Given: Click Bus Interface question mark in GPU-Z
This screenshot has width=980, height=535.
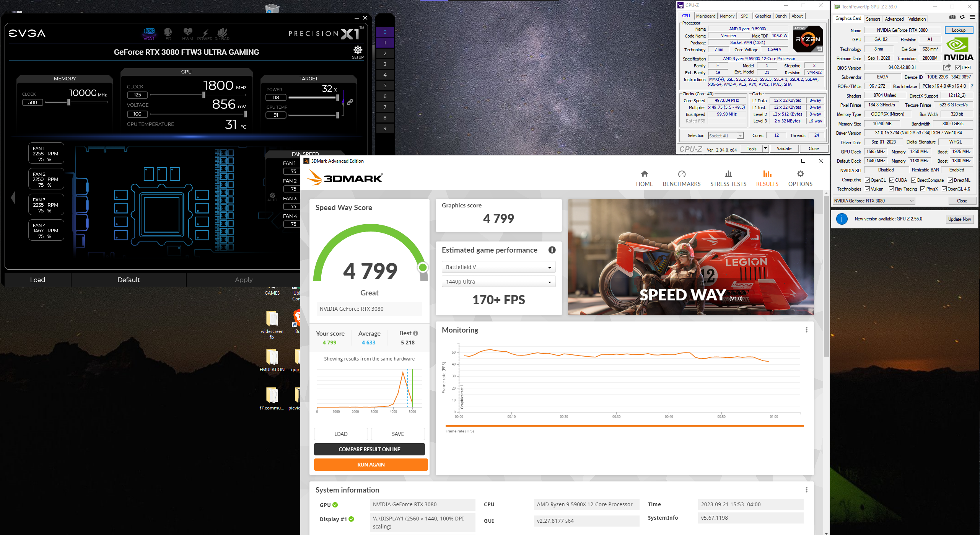Looking at the screenshot, I should point(972,86).
